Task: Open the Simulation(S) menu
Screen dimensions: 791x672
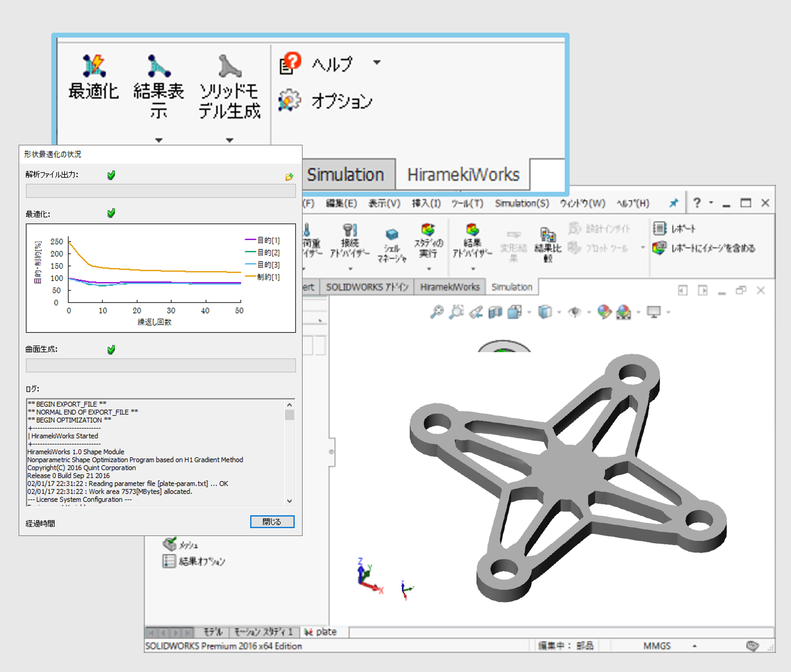Action: (521, 203)
